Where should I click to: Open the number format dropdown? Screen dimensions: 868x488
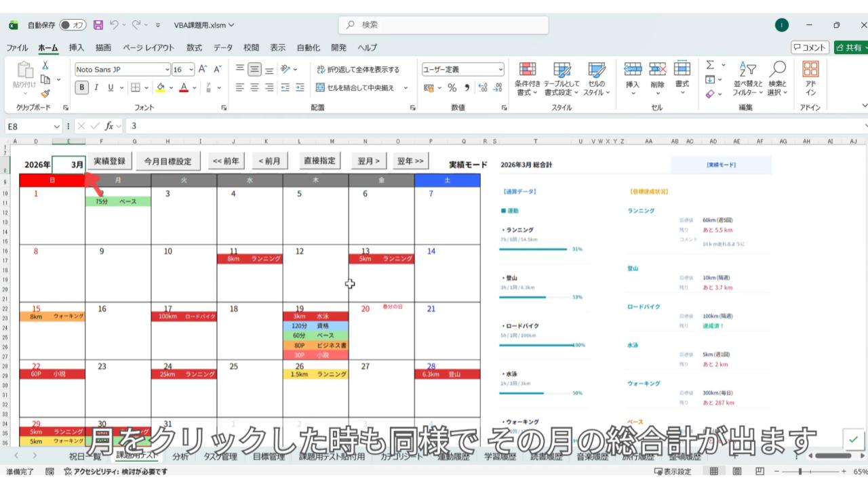pos(501,70)
